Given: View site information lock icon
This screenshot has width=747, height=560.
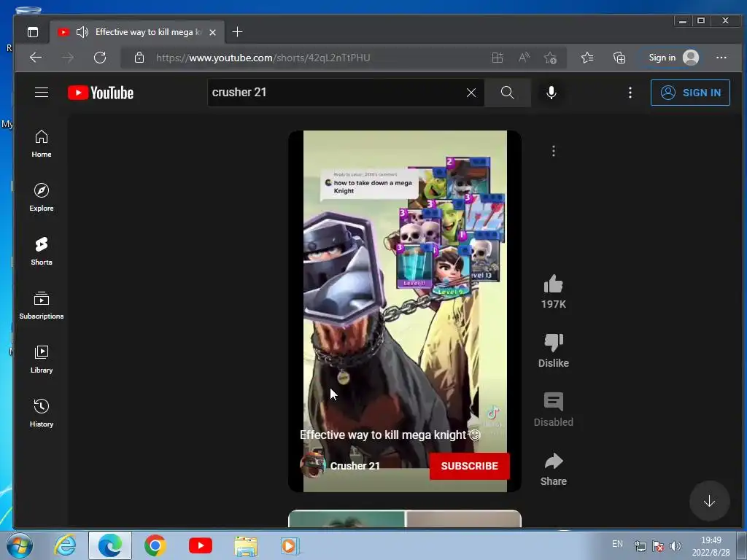Looking at the screenshot, I should [139, 58].
